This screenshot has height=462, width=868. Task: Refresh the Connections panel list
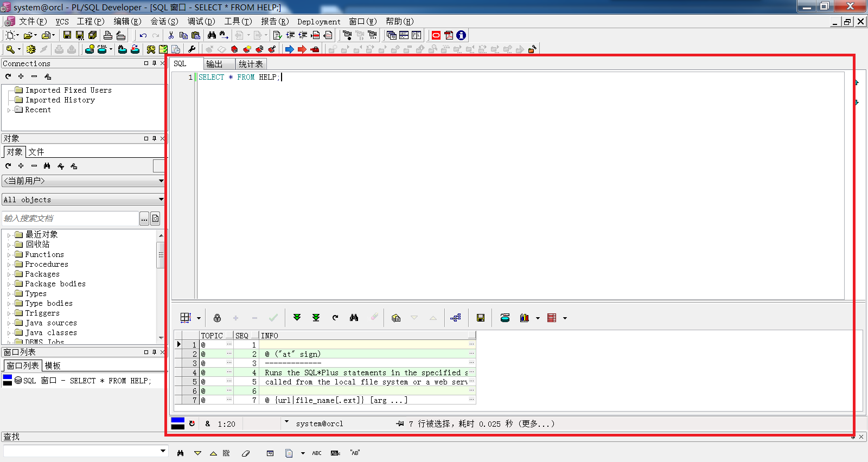8,76
